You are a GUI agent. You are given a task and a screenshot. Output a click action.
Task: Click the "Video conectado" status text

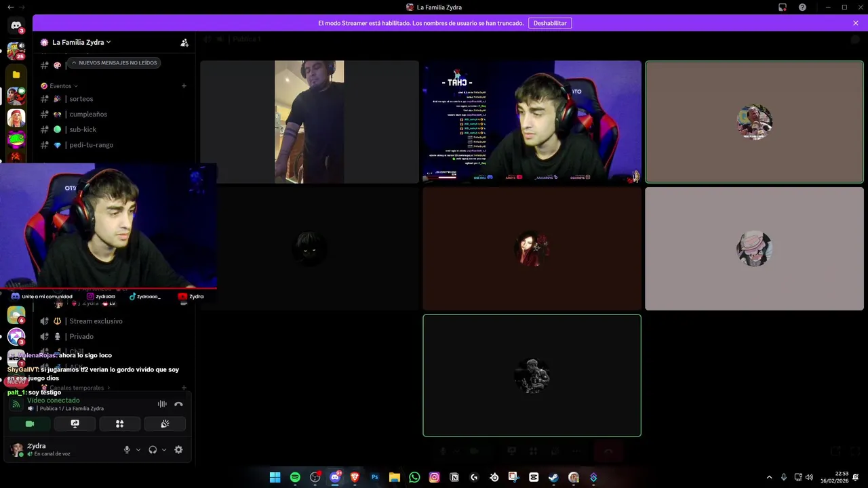pos(54,401)
